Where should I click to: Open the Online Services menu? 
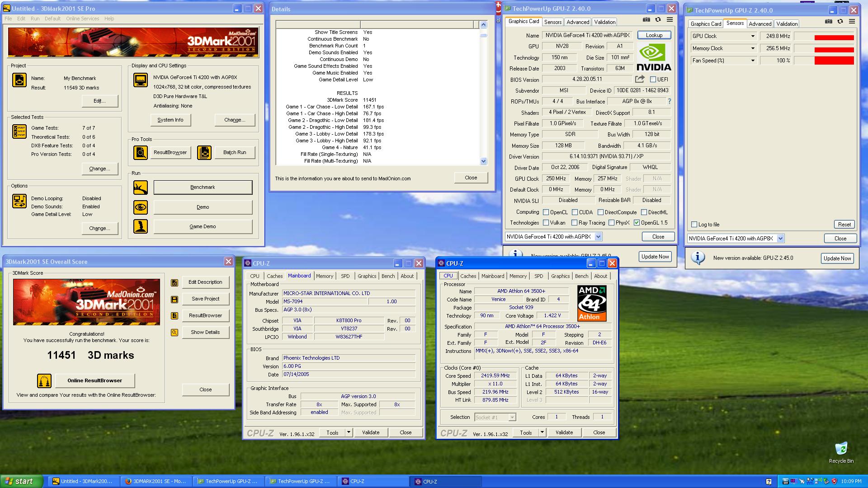[x=82, y=19]
